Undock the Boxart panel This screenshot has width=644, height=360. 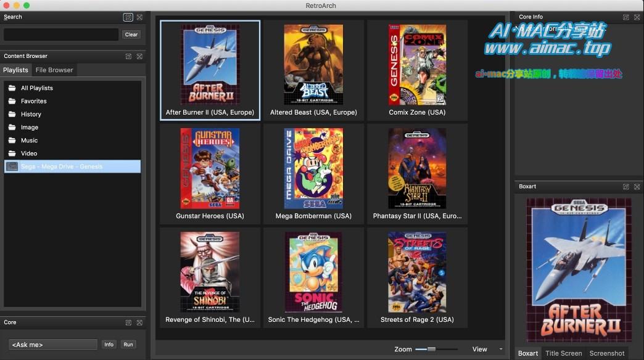(x=625, y=187)
